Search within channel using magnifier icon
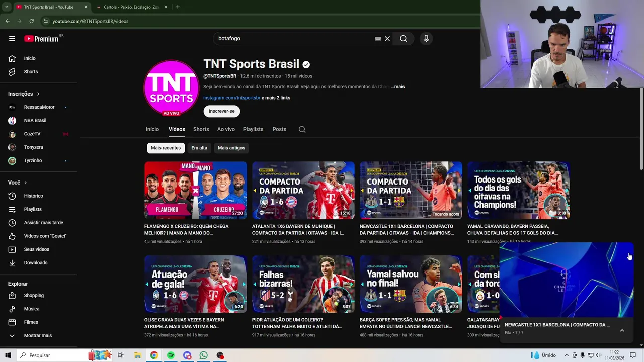 302,129
